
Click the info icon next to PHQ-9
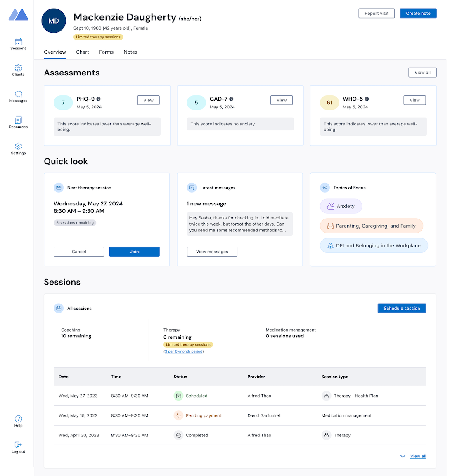(99, 99)
